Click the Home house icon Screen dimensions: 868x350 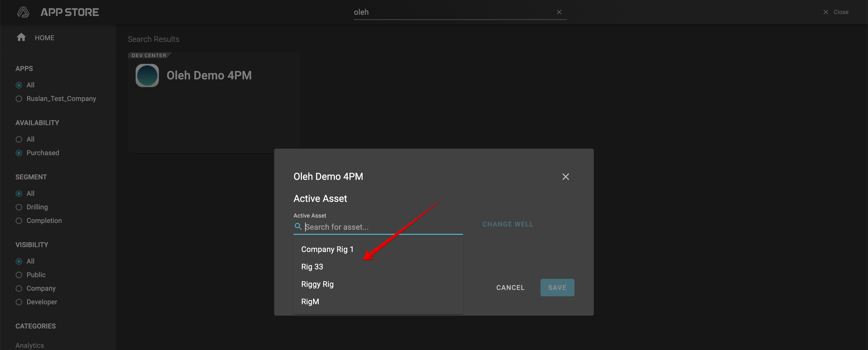tap(21, 37)
